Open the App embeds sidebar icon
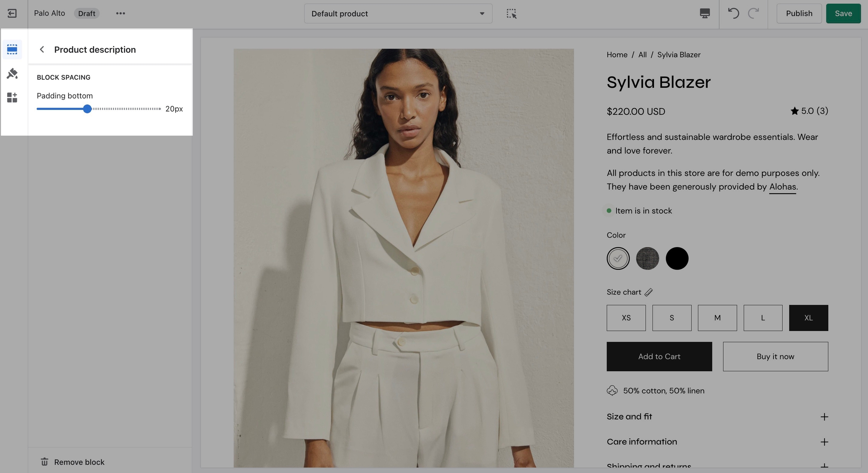 (12, 98)
